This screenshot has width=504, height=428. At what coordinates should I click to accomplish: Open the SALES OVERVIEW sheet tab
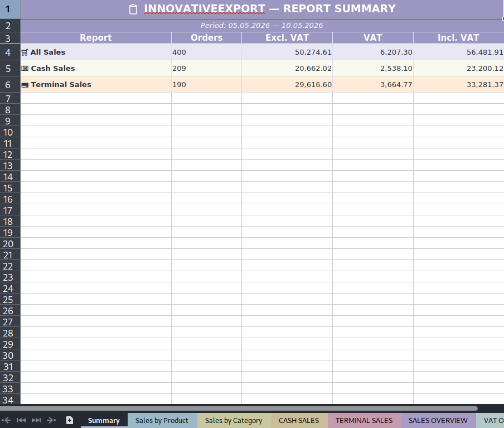coord(438,421)
